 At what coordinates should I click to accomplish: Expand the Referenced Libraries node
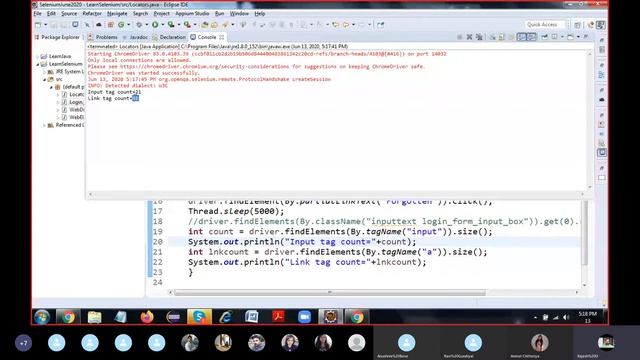(x=45, y=125)
